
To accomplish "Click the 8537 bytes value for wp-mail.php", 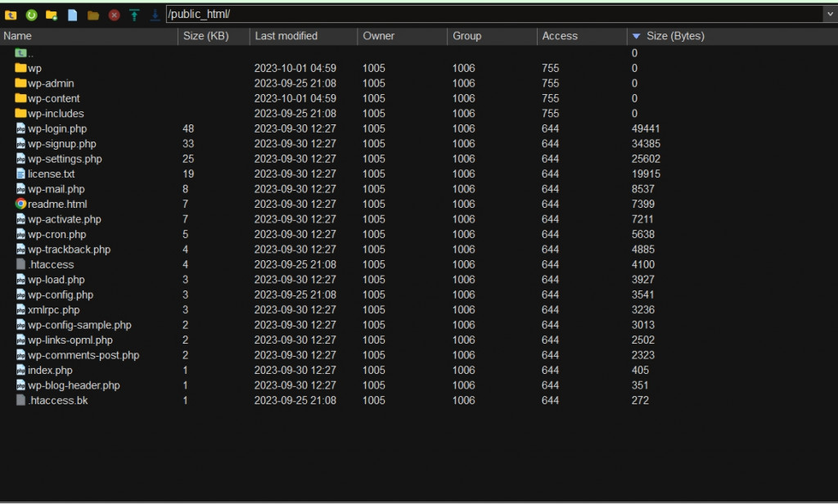I will pyautogui.click(x=643, y=189).
